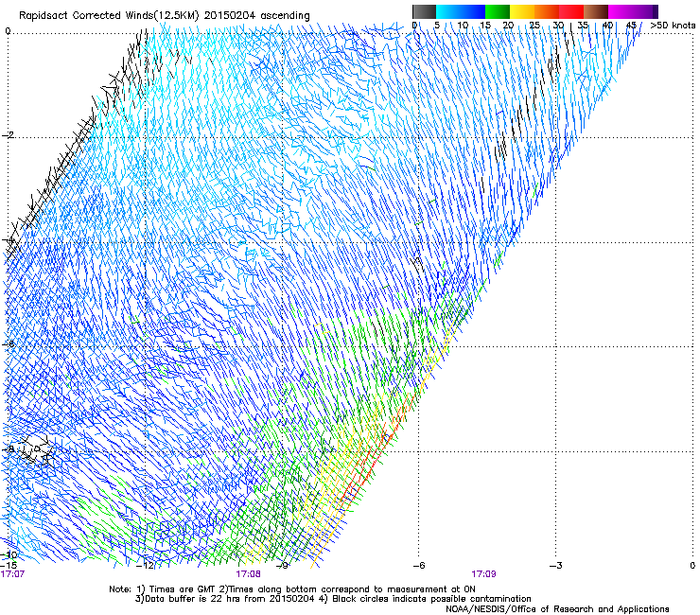Click the '25' label under the color scale

(x=534, y=26)
